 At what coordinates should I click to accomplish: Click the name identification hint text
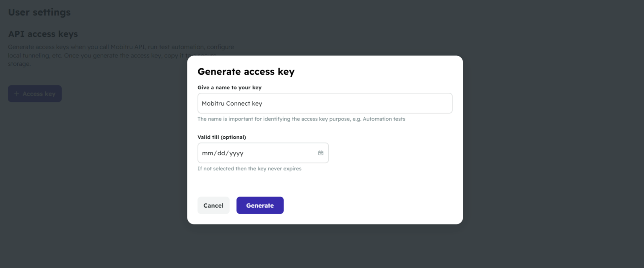tap(301, 119)
